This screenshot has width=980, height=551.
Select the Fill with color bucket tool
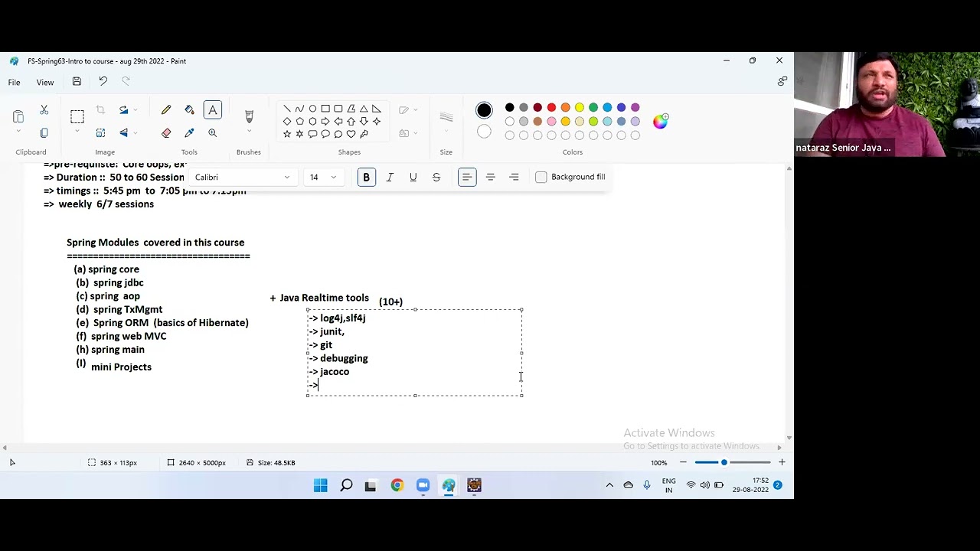click(189, 111)
